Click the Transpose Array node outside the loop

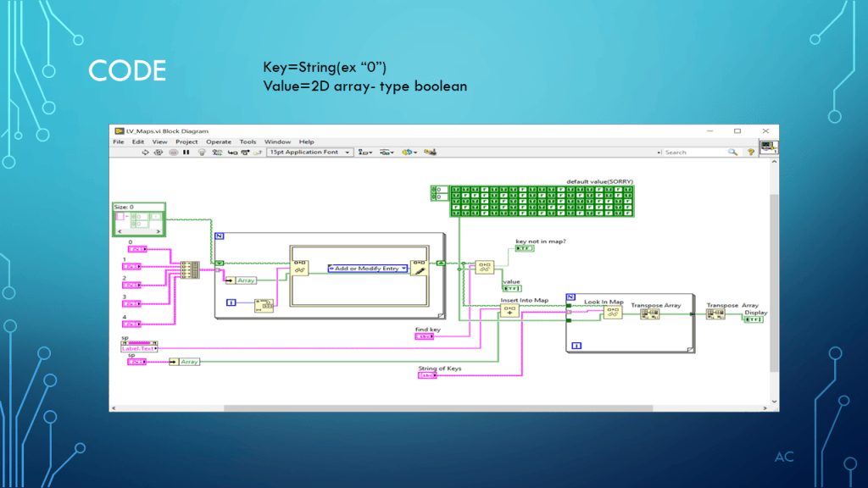coord(715,314)
